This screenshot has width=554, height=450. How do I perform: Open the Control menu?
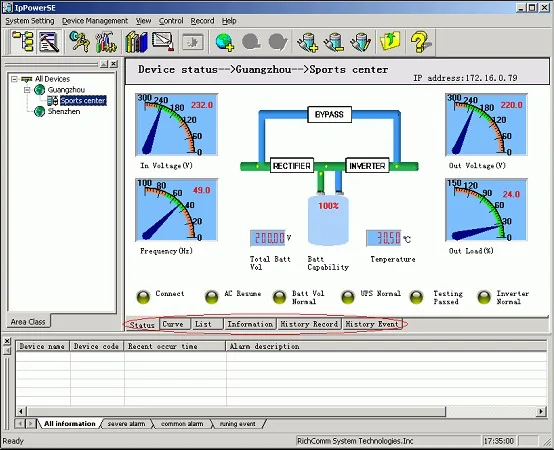tap(171, 21)
